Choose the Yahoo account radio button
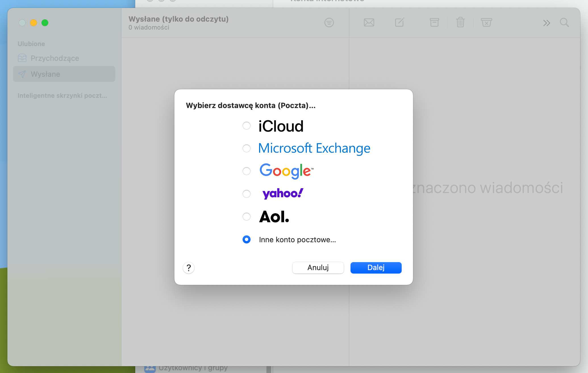This screenshot has width=588, height=373. coord(247,194)
